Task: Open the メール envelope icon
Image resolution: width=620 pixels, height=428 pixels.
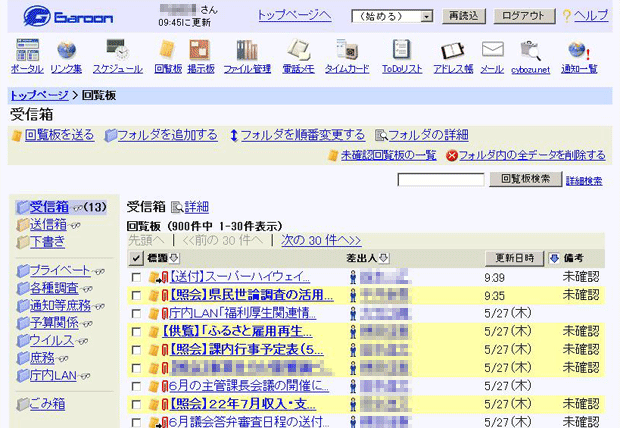Action: pyautogui.click(x=492, y=49)
